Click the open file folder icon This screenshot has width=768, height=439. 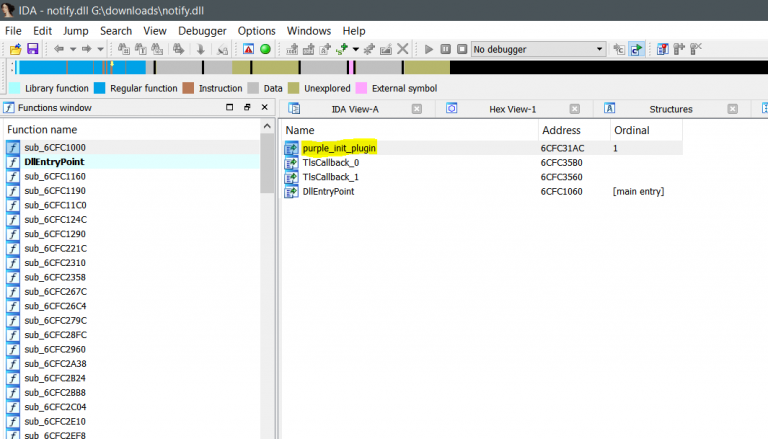pos(15,49)
